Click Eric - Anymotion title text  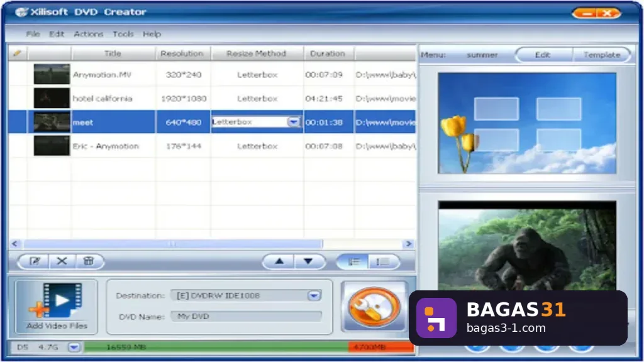coord(106,146)
